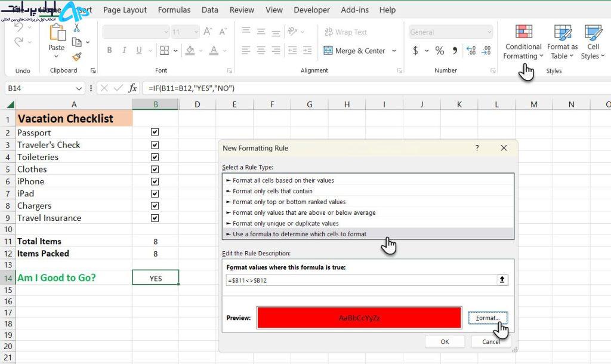Click the Cut scissors icon

(x=77, y=27)
